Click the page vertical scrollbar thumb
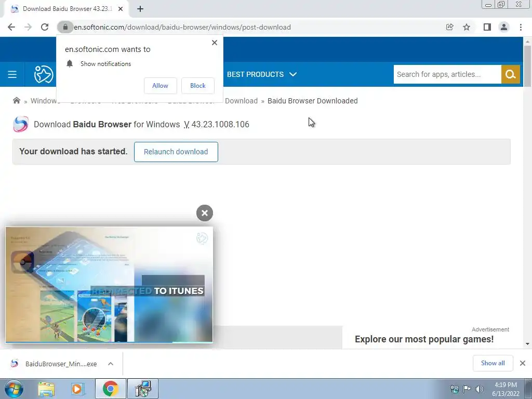Image resolution: width=532 pixels, height=399 pixels. 527,66
